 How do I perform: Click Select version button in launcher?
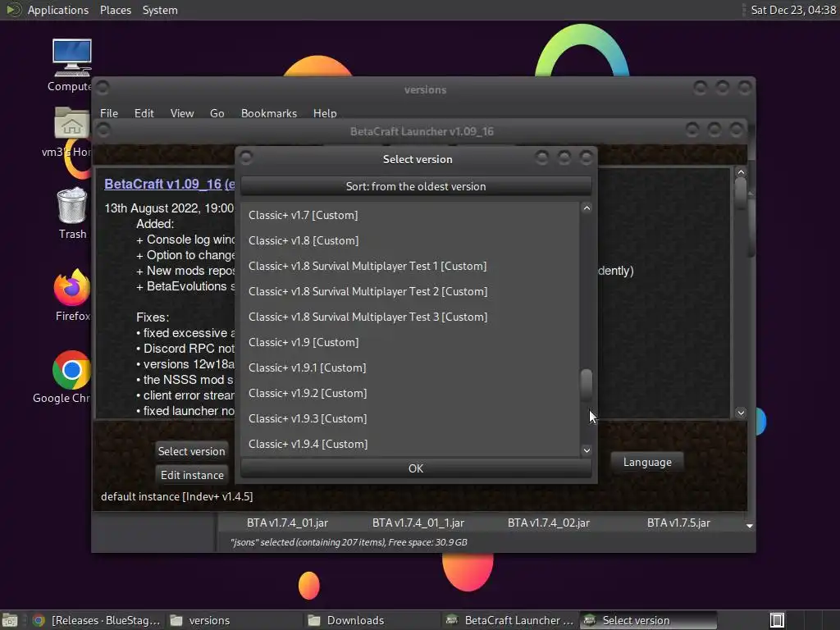point(191,451)
